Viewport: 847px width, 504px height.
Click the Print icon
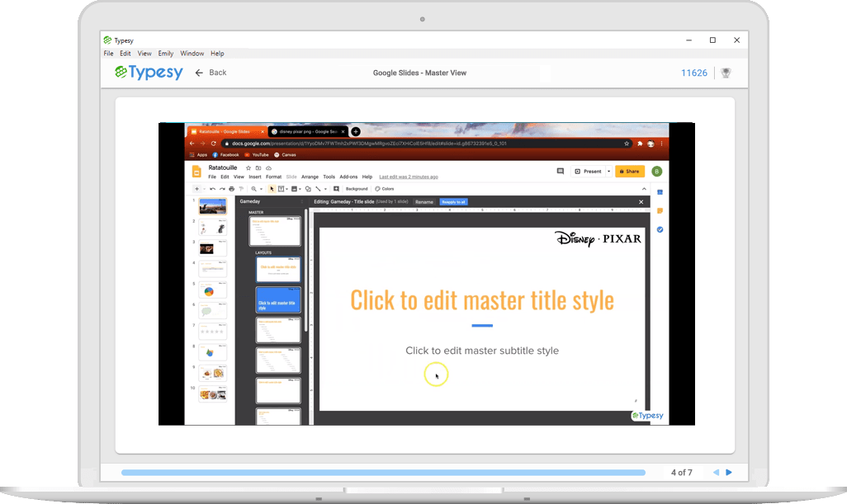coord(231,189)
